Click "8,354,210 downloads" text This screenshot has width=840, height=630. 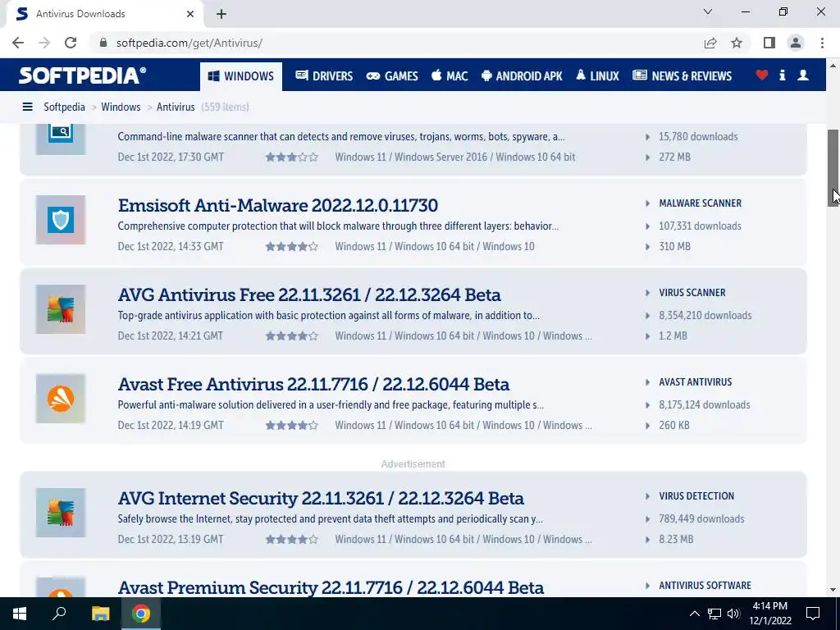[x=705, y=316]
